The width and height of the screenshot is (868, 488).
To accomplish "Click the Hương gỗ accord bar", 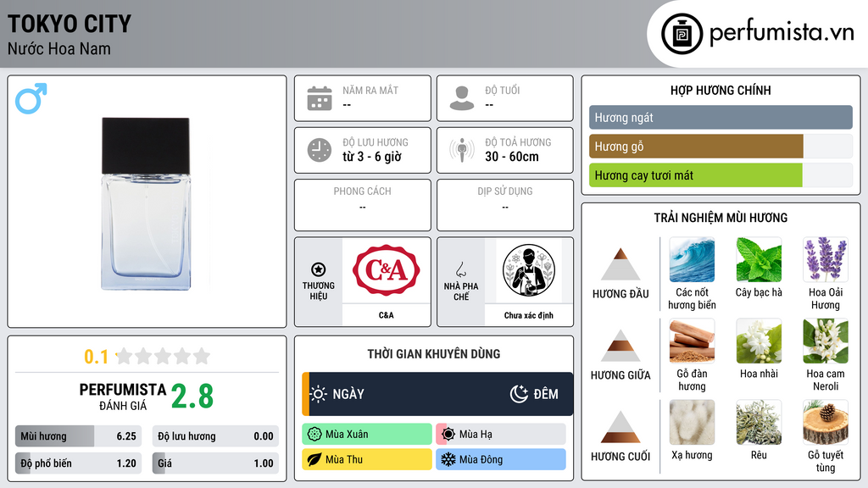I will pos(721,147).
